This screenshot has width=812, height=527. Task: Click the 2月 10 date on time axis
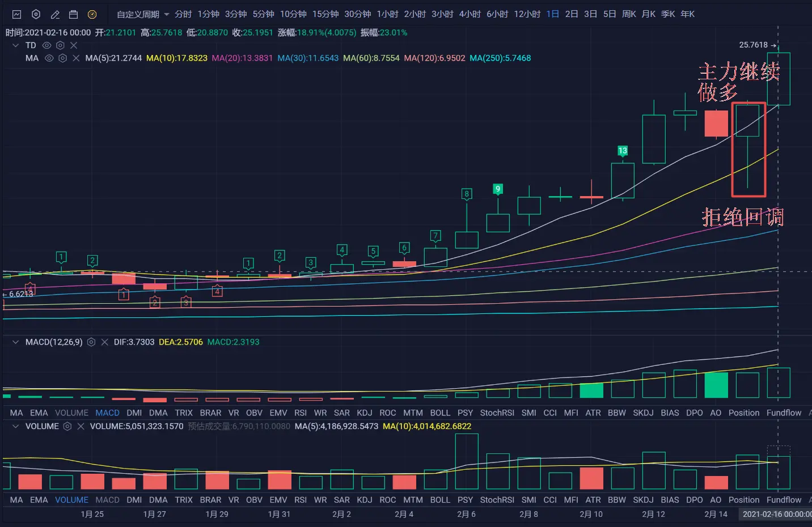pos(591,515)
